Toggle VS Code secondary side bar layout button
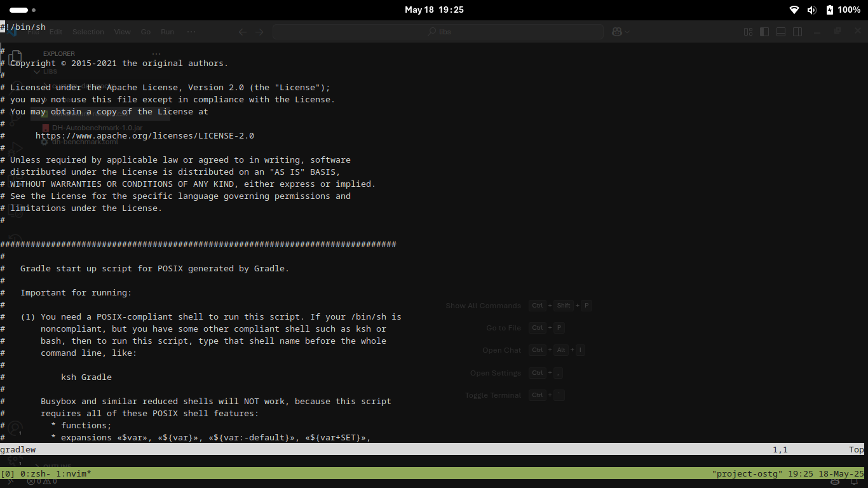This screenshot has height=488, width=868. tap(797, 32)
